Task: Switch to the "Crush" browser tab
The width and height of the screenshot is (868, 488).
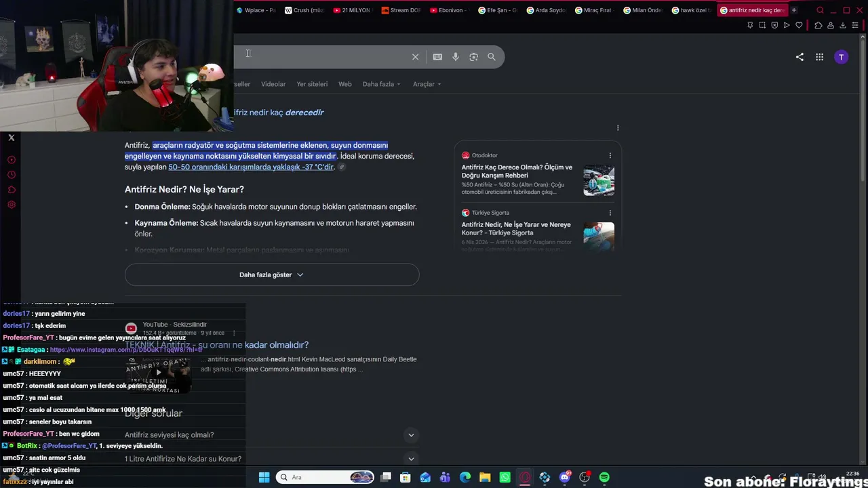Action: [x=304, y=10]
